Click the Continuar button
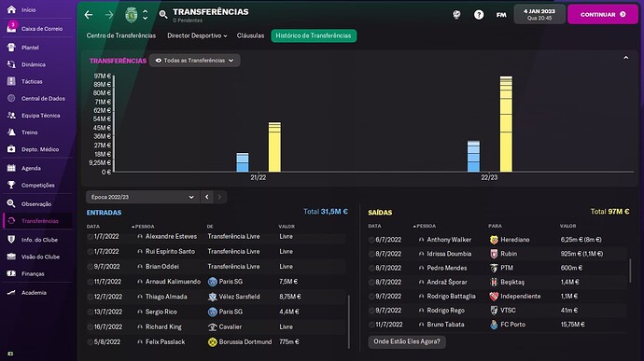The height and width of the screenshot is (361, 644). click(x=603, y=14)
